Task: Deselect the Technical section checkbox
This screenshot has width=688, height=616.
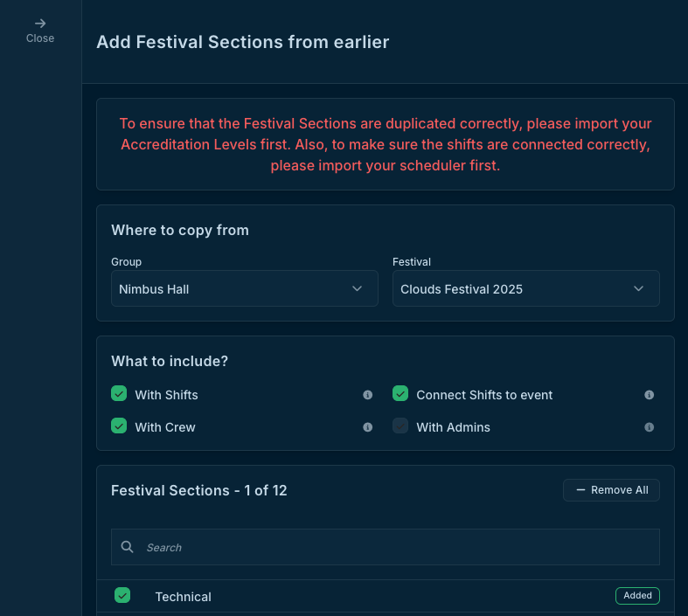Action: 122,596
